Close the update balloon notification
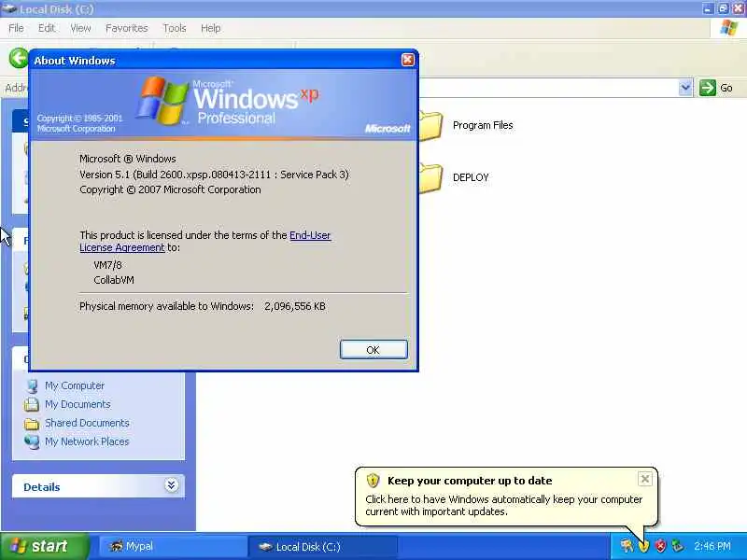Image resolution: width=747 pixels, height=560 pixels. [x=644, y=479]
